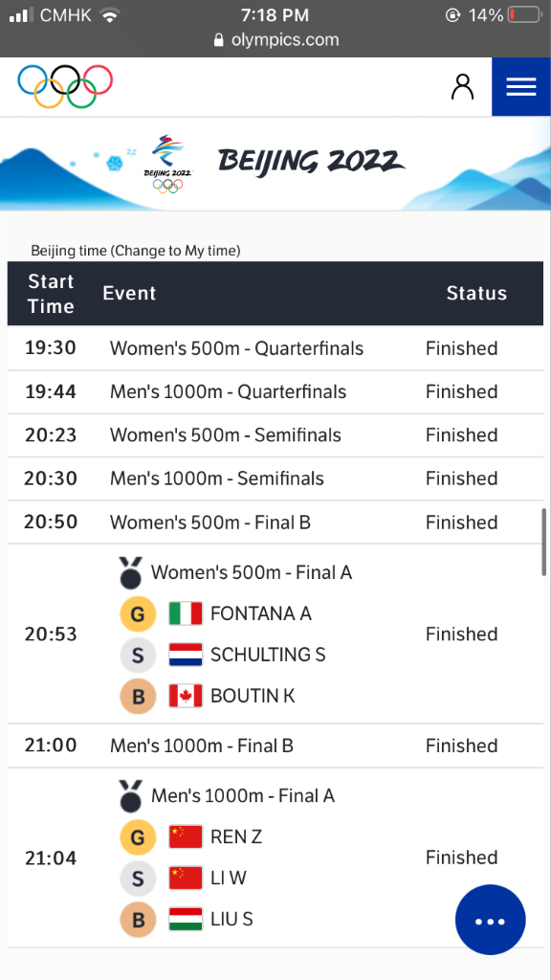The image size is (551, 980).
Task: Open Women's 500m - Quarterfinals event
Action: point(237,348)
